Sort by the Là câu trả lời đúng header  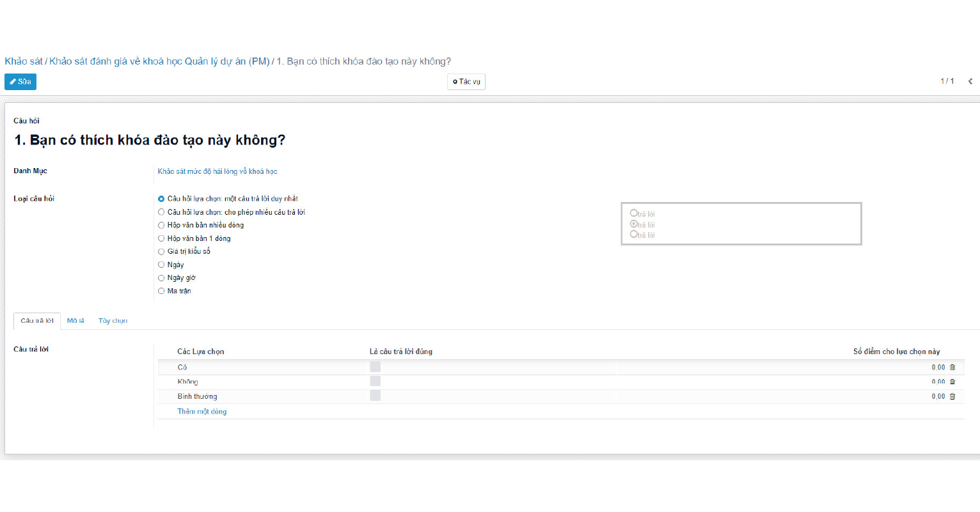tap(401, 352)
